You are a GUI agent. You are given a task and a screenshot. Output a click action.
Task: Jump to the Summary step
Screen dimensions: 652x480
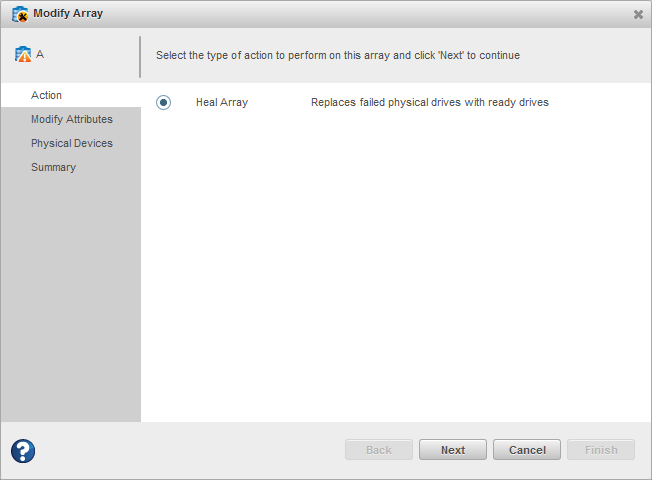click(x=53, y=167)
